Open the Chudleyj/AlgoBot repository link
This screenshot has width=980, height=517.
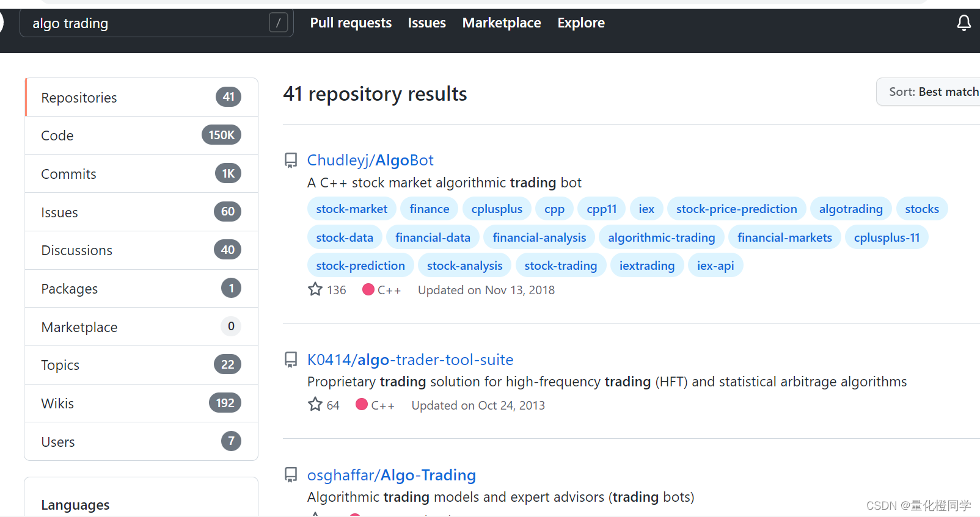coord(370,160)
